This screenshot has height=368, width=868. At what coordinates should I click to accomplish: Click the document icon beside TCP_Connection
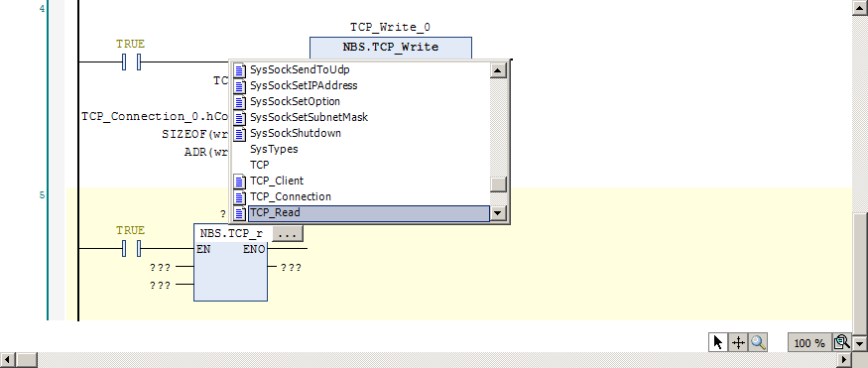(239, 197)
